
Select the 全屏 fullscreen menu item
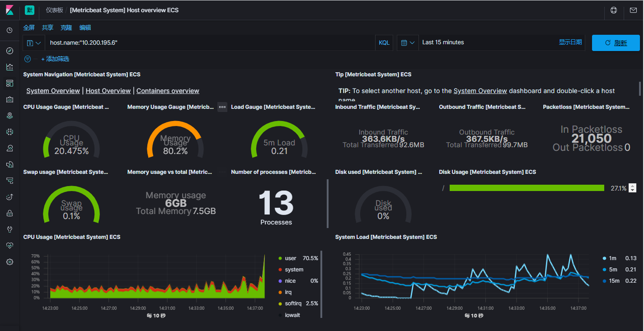pos(29,28)
